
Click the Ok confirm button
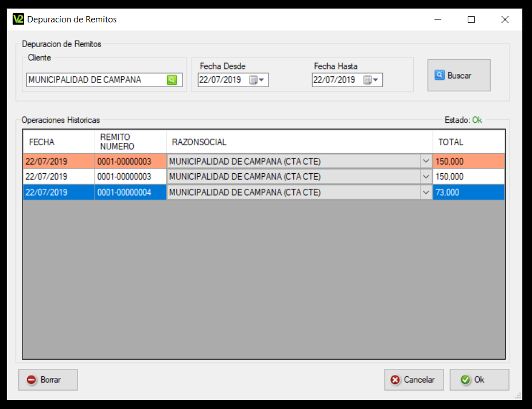point(479,380)
